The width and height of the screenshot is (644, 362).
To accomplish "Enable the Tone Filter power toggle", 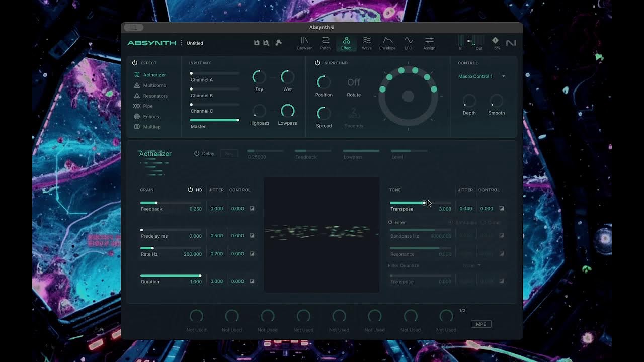I will pyautogui.click(x=390, y=222).
